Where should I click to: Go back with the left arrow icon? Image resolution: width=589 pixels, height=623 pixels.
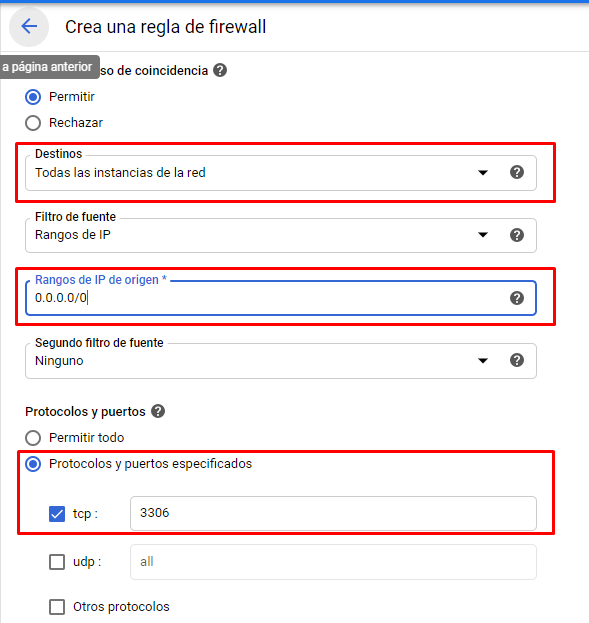point(29,27)
